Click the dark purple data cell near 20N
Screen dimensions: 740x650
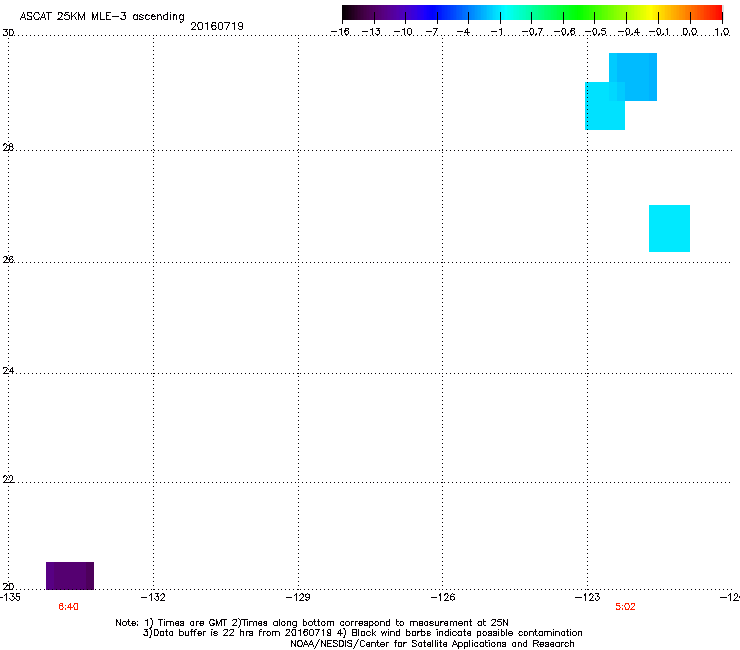click(x=70, y=575)
